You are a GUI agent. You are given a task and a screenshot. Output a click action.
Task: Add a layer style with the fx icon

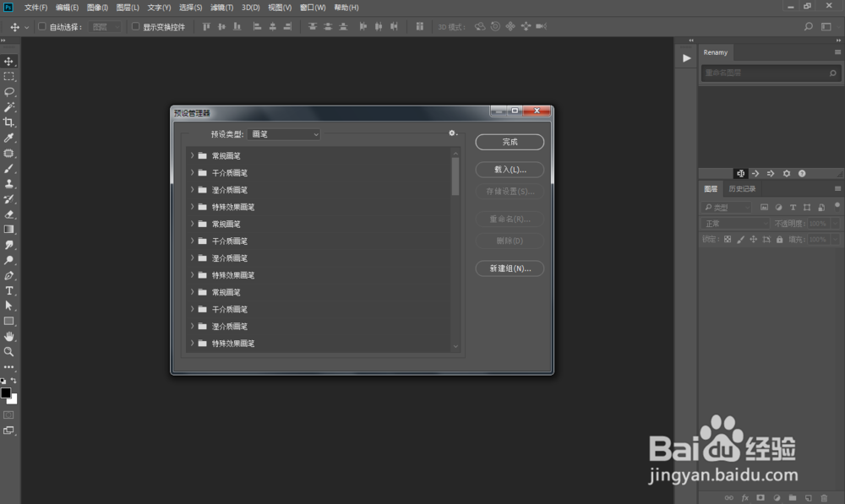[x=744, y=498]
